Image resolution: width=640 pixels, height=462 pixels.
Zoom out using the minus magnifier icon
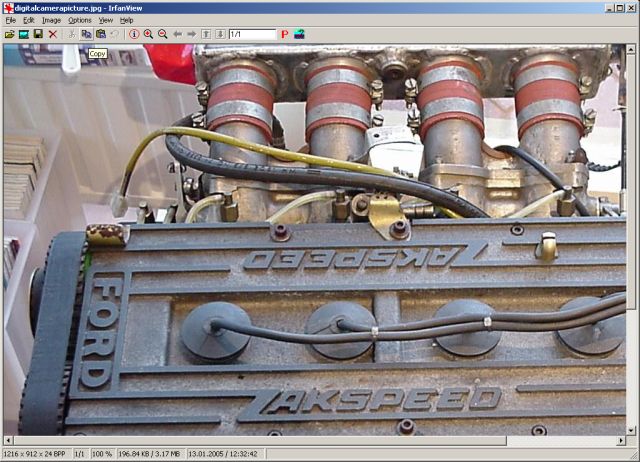[162, 34]
